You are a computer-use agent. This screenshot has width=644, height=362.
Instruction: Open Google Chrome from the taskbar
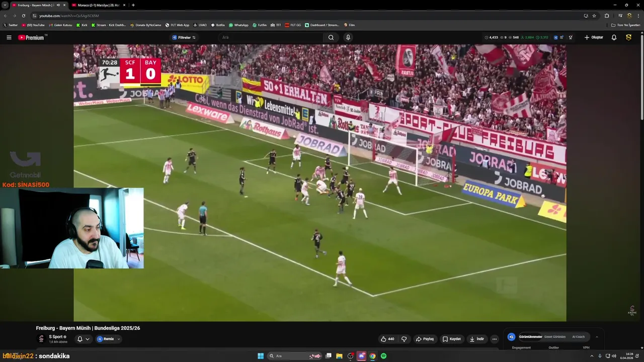coord(372,356)
